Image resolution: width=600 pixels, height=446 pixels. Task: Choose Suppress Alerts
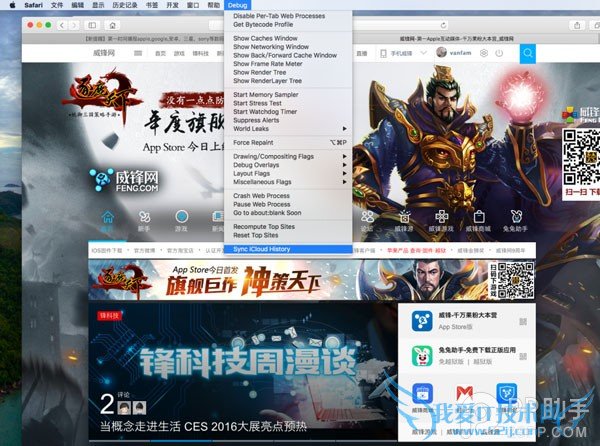(x=288, y=120)
